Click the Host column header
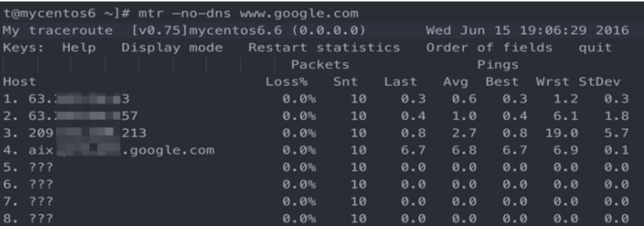The height and width of the screenshot is (226, 644). (19, 82)
